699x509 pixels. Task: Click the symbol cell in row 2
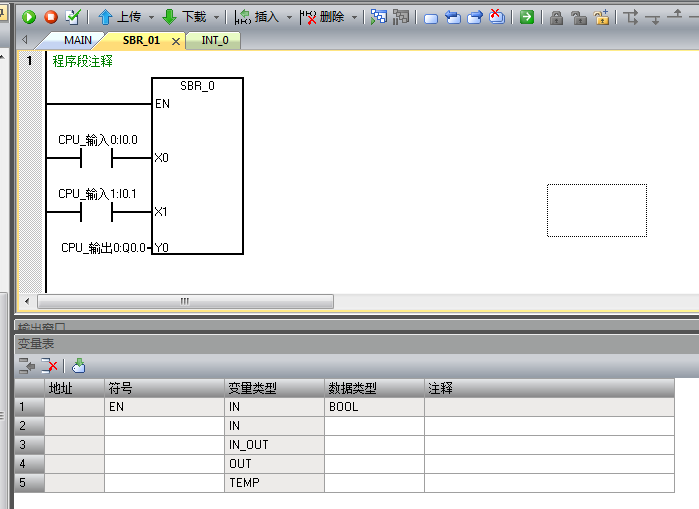(x=164, y=426)
